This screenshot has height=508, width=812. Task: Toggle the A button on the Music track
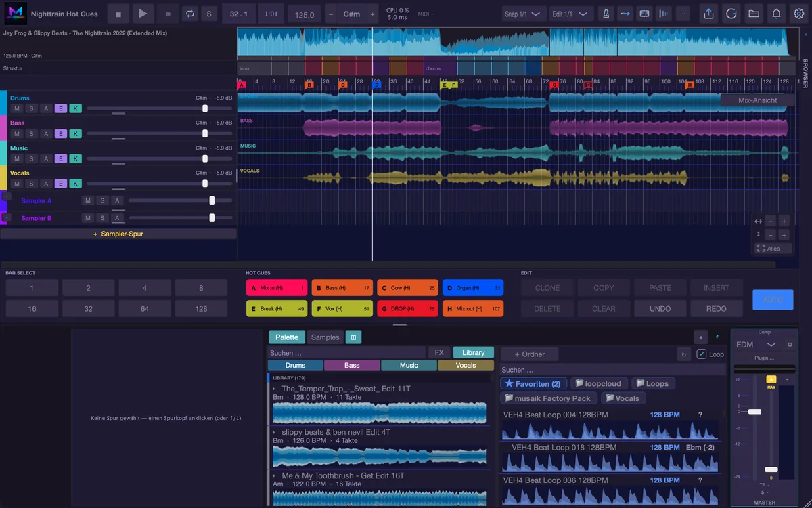[x=46, y=158]
